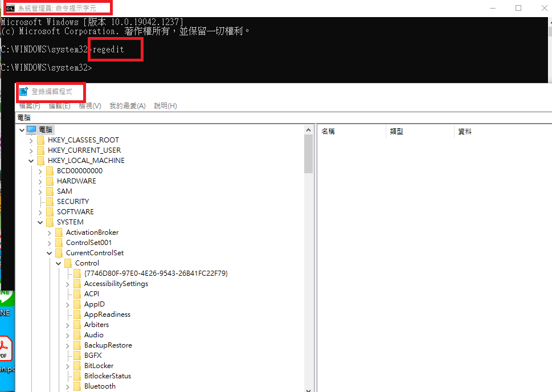Click the Bluetooth folder icon
The image size is (552, 392).
point(77,386)
